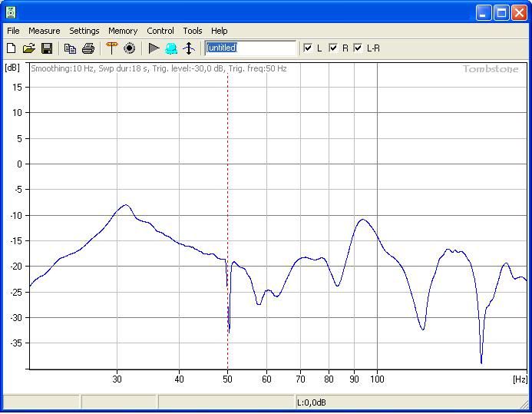Open the Measure menu
Screen dimensions: 532x414
point(44,31)
